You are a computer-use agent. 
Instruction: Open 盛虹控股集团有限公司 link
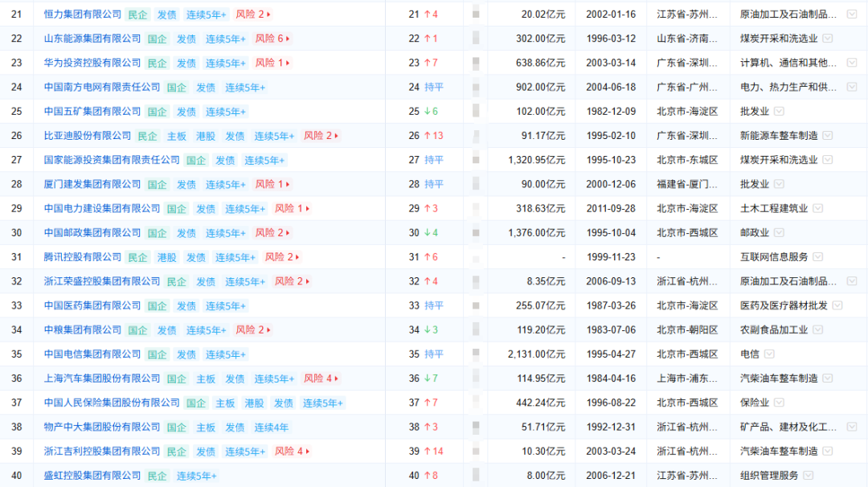tap(92, 476)
